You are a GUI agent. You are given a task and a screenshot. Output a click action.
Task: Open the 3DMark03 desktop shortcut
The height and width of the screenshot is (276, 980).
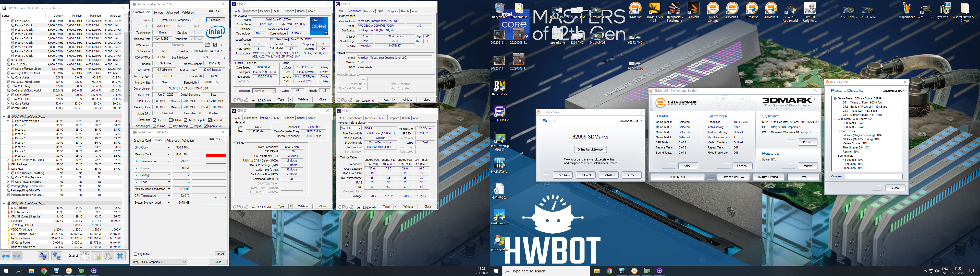[x=635, y=10]
